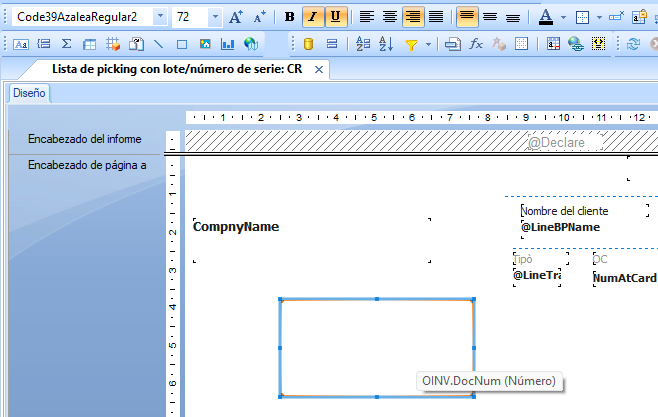Toggle bold formatting
This screenshot has height=417, width=658.
click(x=290, y=17)
